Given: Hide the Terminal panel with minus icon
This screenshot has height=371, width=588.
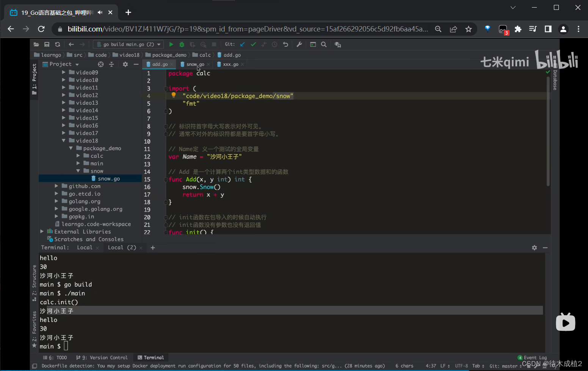Looking at the screenshot, I should (545, 248).
